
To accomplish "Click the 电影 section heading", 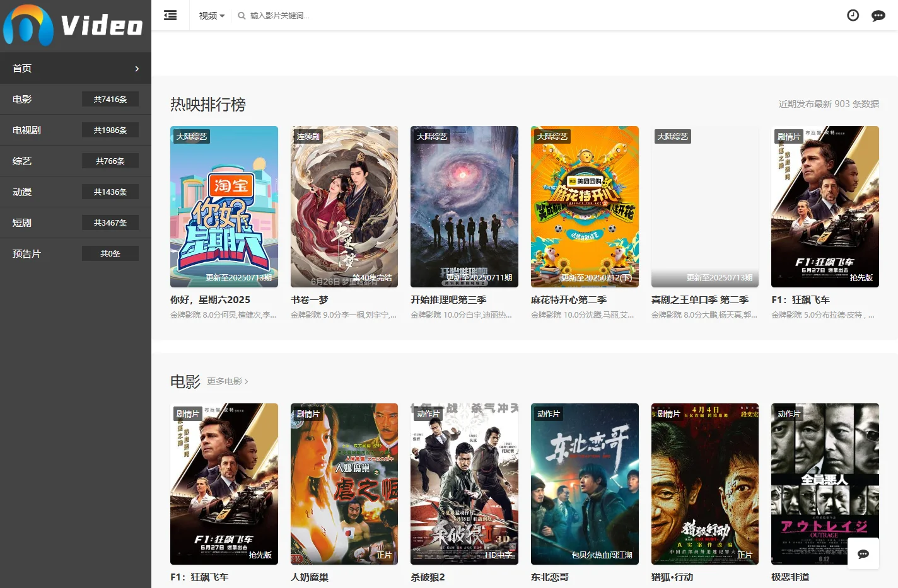I will pos(185,381).
